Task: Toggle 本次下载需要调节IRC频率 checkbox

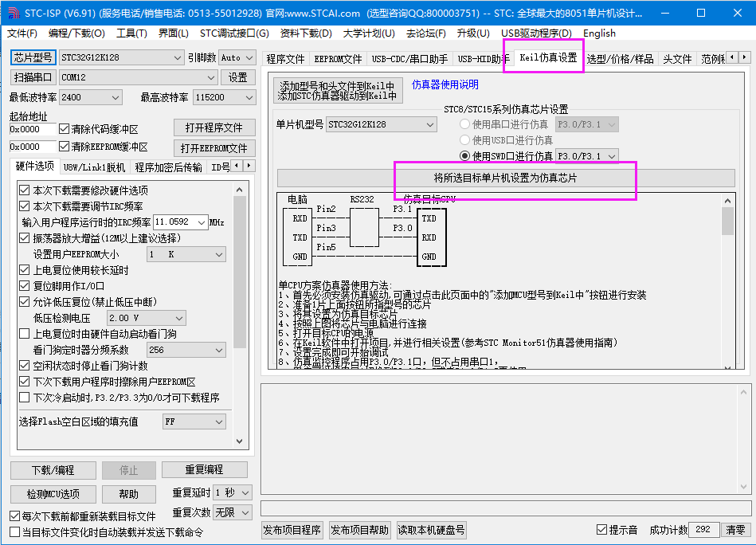Action: tap(25, 206)
